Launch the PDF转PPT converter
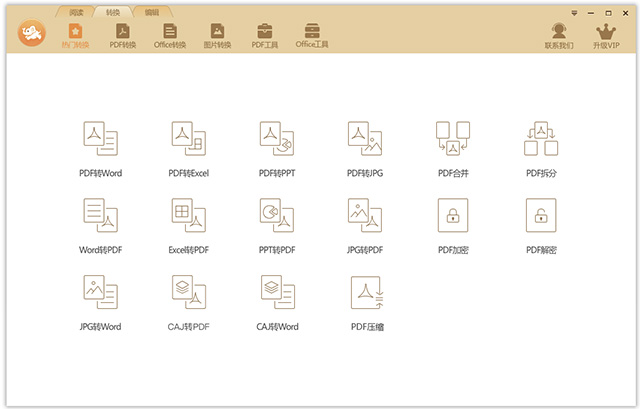640x409 pixels. [277, 149]
